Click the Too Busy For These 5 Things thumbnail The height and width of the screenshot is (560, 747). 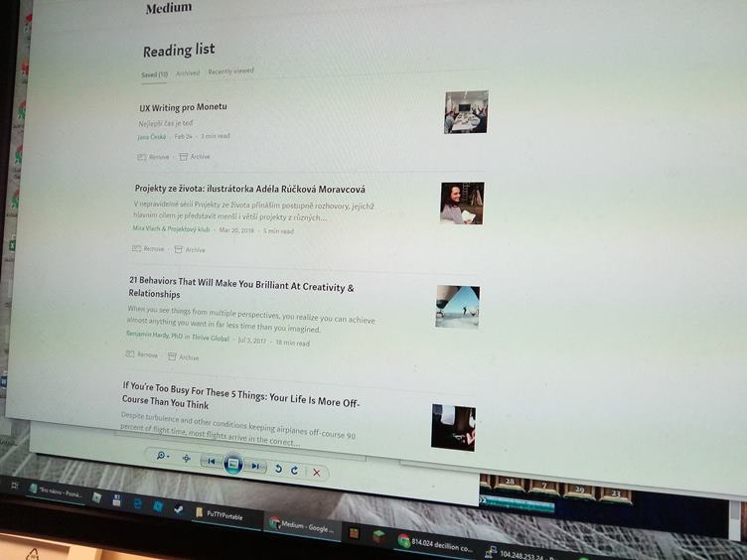(x=453, y=427)
